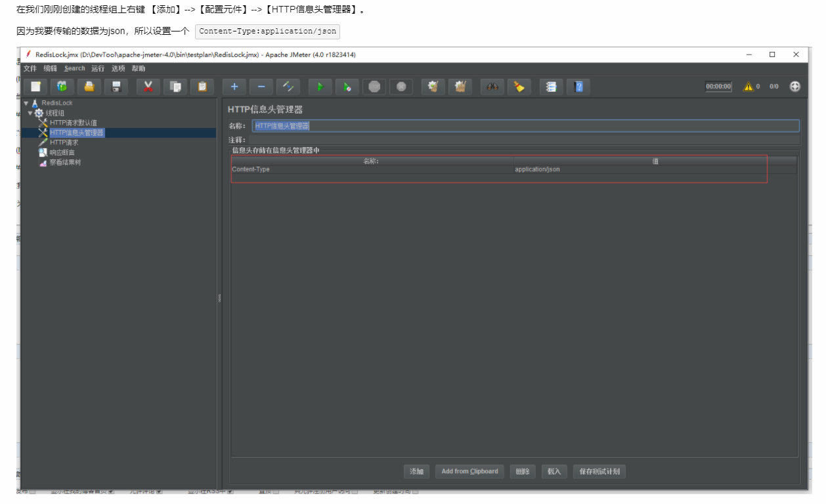Click the Help question mark icon

pyautogui.click(x=578, y=86)
